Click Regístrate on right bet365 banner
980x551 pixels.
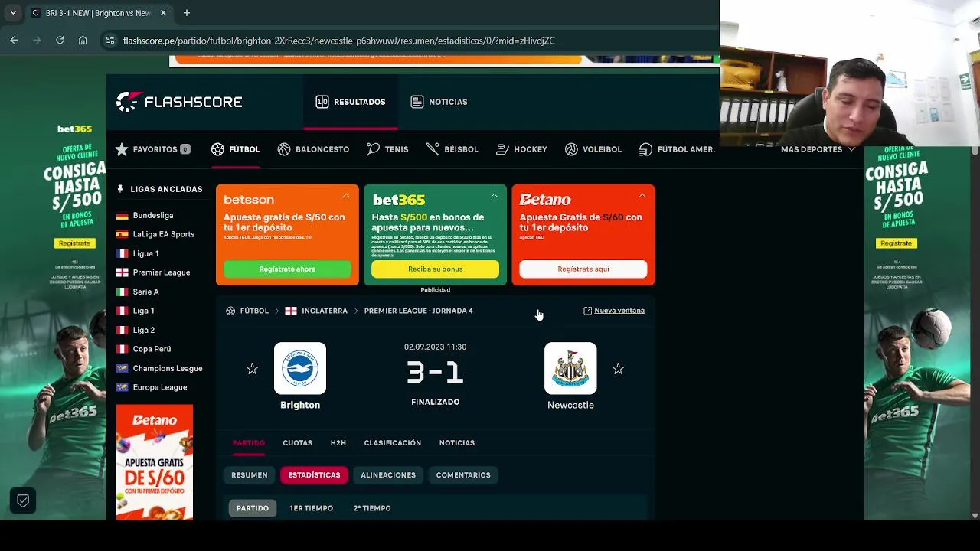click(x=896, y=243)
